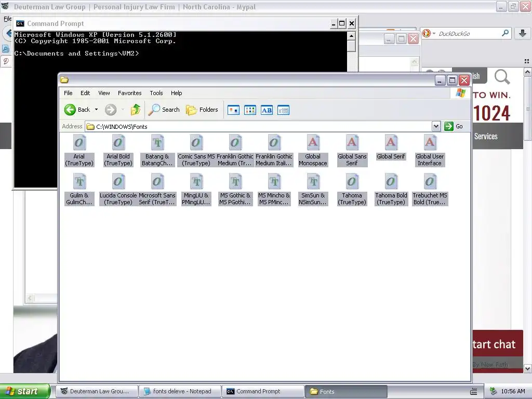Open the Help menu in Fonts window

point(177,93)
